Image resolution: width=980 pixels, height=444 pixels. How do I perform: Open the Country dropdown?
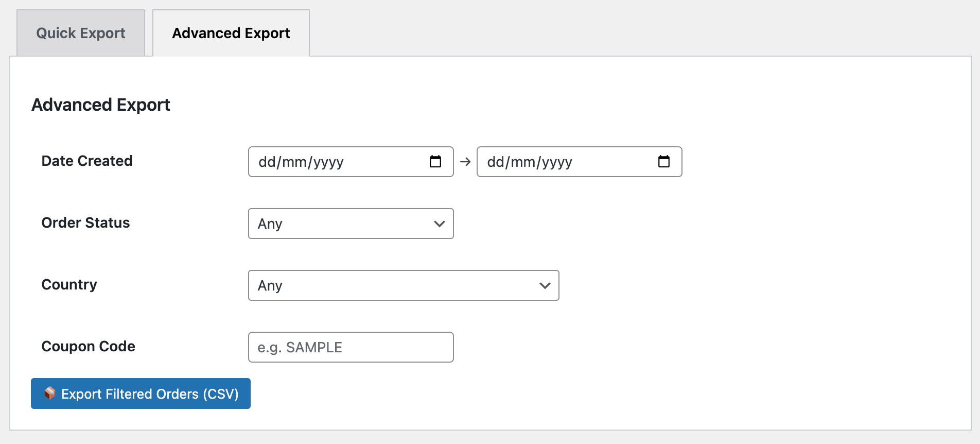[x=403, y=285]
